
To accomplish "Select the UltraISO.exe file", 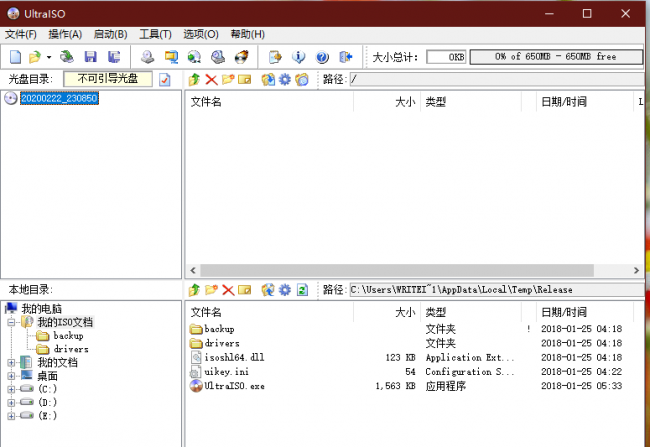I will tap(234, 386).
